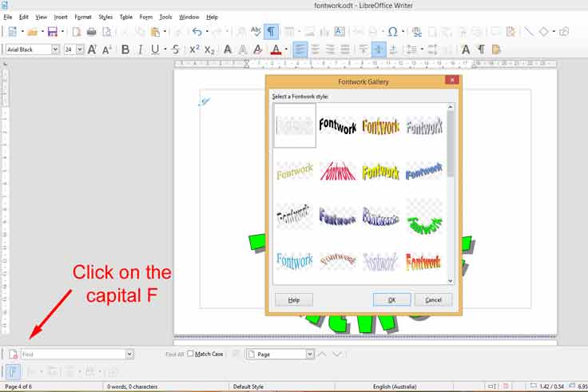Apply red font color A

click(x=276, y=49)
